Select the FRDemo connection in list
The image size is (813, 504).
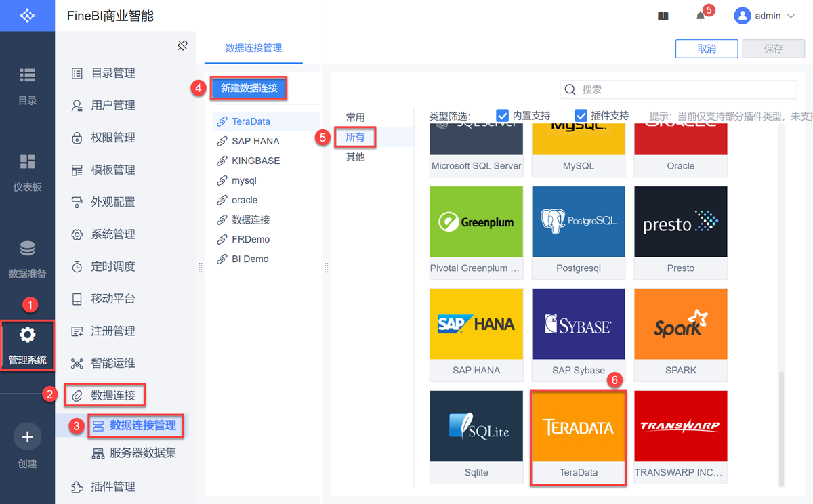tap(266, 239)
